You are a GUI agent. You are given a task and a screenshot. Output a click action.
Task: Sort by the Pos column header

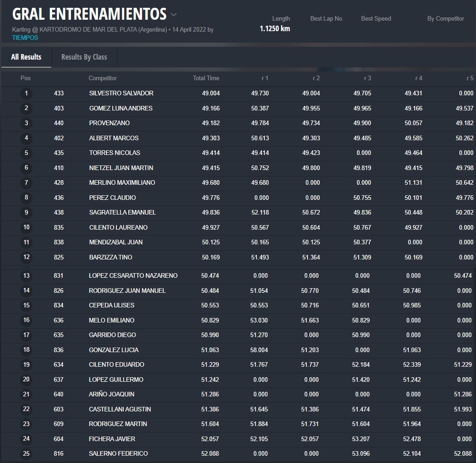click(x=26, y=78)
